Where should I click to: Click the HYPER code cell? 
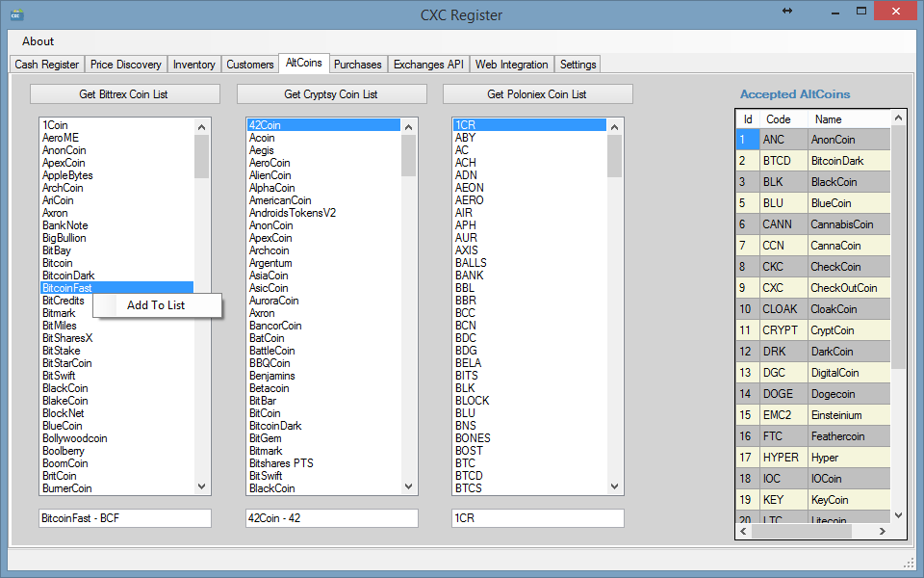[x=783, y=458]
